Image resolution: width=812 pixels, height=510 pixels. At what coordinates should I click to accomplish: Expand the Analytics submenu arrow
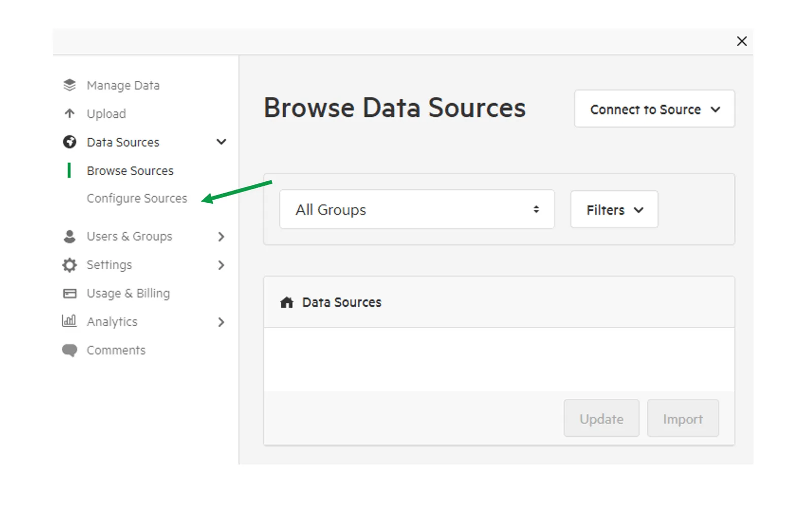tap(221, 322)
